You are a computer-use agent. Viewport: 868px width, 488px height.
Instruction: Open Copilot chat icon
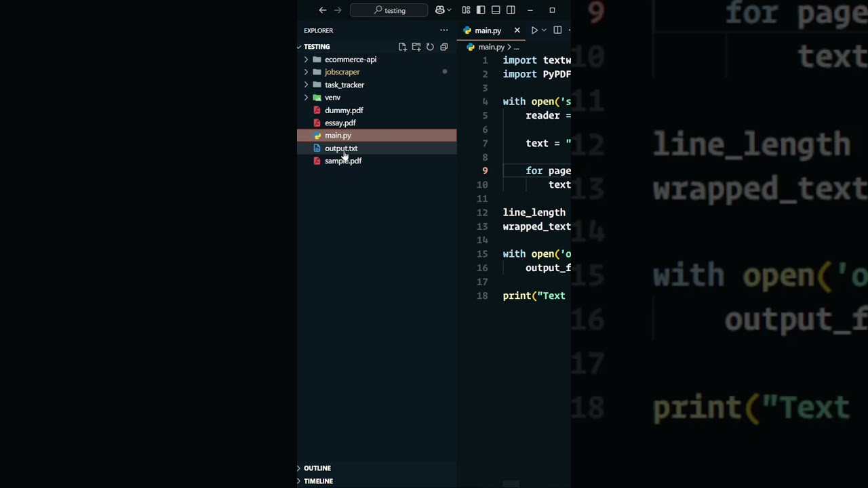[439, 10]
